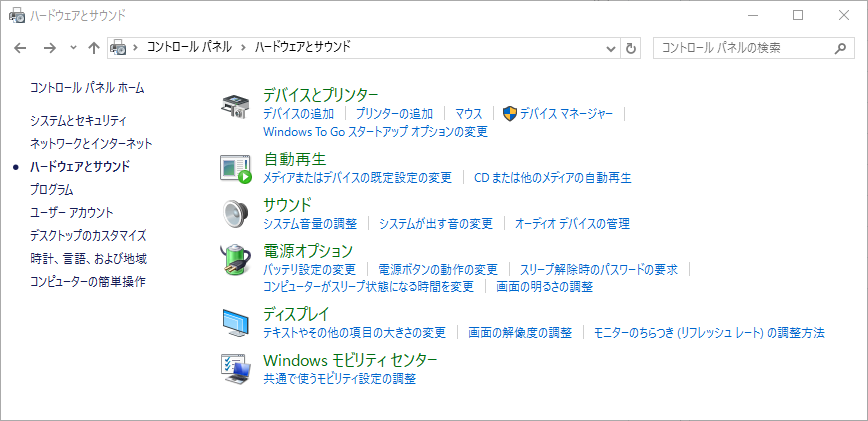Click テキストやその他の項目の大きさの変更
Screen dimensions: 868x421
(354, 332)
